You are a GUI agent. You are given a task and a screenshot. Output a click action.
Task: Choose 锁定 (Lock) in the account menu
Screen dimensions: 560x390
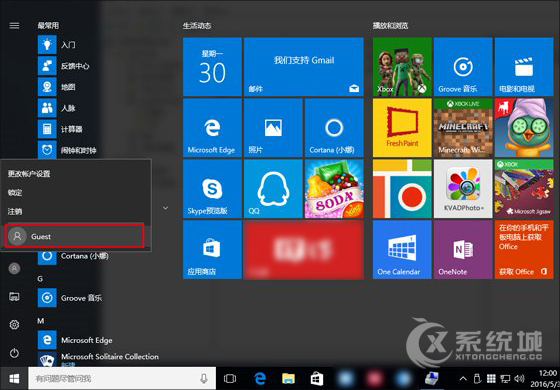click(15, 192)
